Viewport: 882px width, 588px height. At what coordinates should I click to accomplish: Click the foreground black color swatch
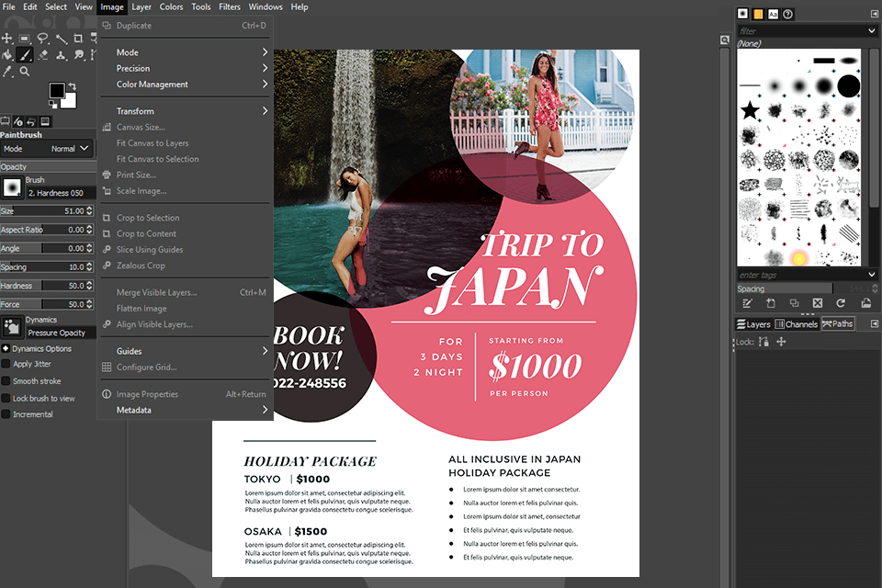(x=57, y=90)
